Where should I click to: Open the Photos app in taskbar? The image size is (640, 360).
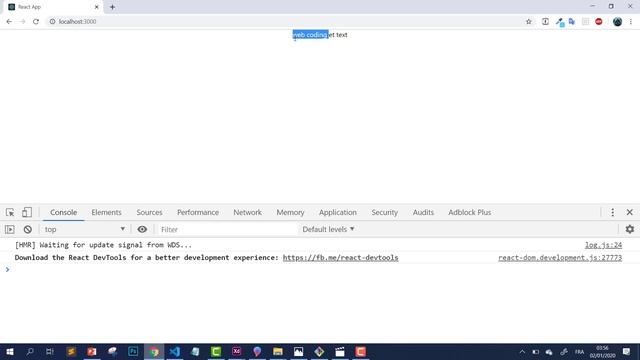pyautogui.click(x=298, y=351)
